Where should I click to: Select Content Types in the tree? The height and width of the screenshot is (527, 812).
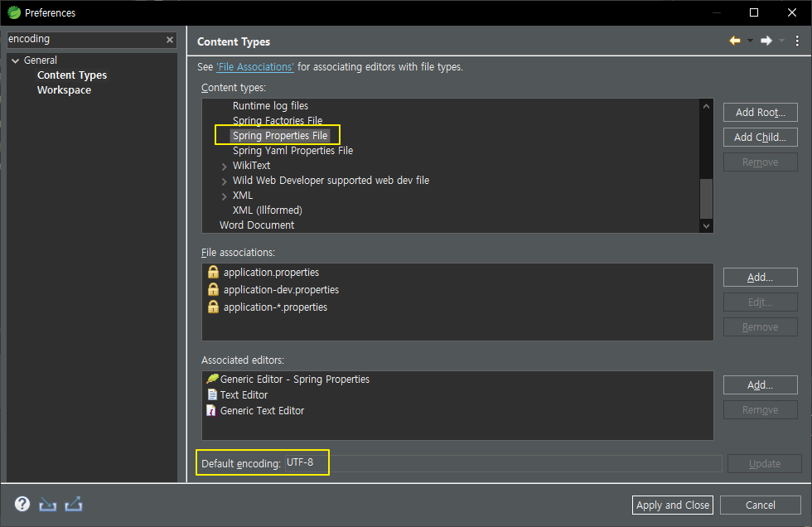72,75
